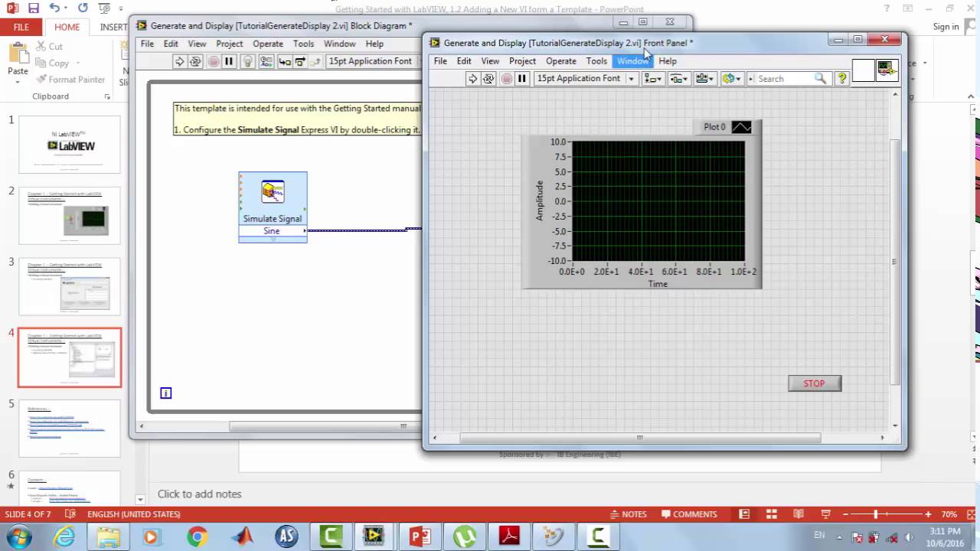Screen dimensions: 980x551
Task: Select slide 1 thumbnail in PowerPoint
Action: coord(70,145)
